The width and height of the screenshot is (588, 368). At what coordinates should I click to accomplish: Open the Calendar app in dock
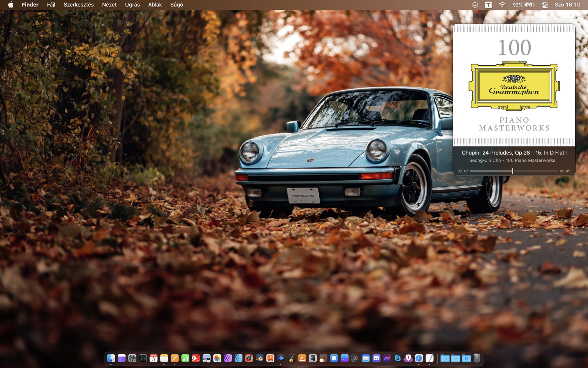point(153,358)
